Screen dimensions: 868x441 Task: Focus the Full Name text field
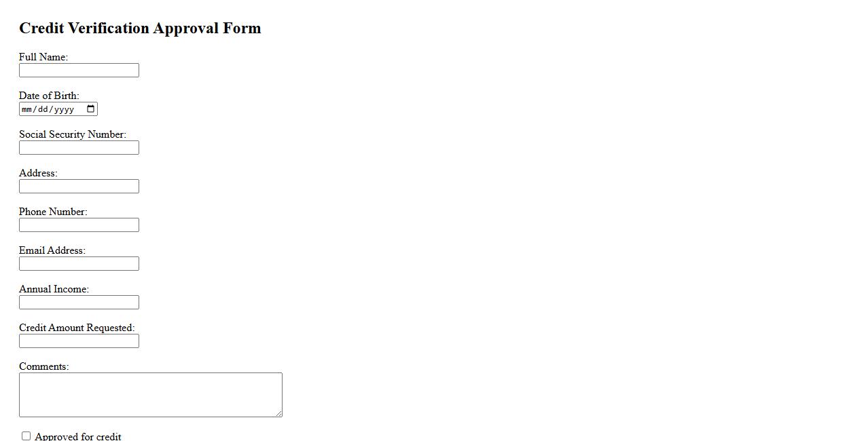click(79, 71)
